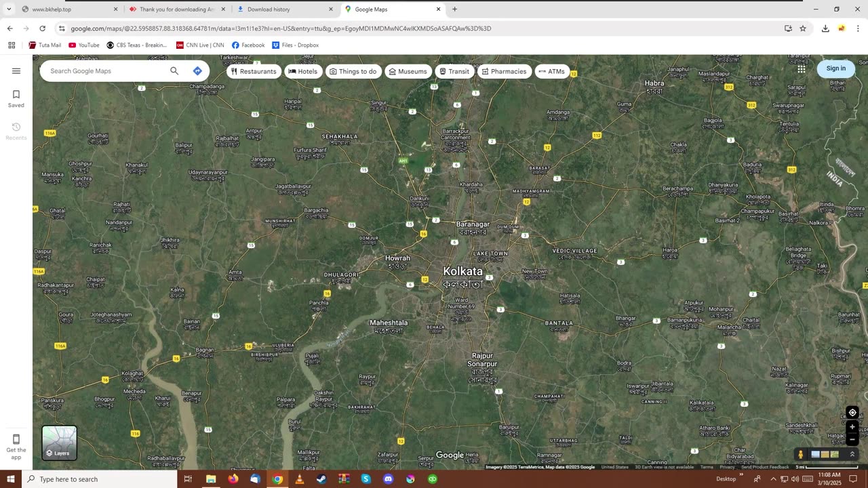Bookmark this page with the star
Image resolution: width=868 pixels, height=488 pixels.
point(803,28)
